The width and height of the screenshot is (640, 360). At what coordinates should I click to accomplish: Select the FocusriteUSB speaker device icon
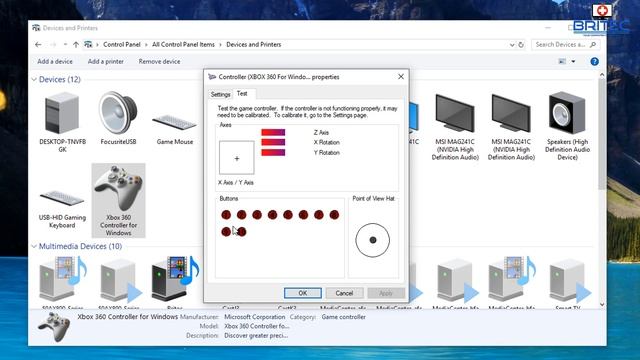pyautogui.click(x=118, y=113)
